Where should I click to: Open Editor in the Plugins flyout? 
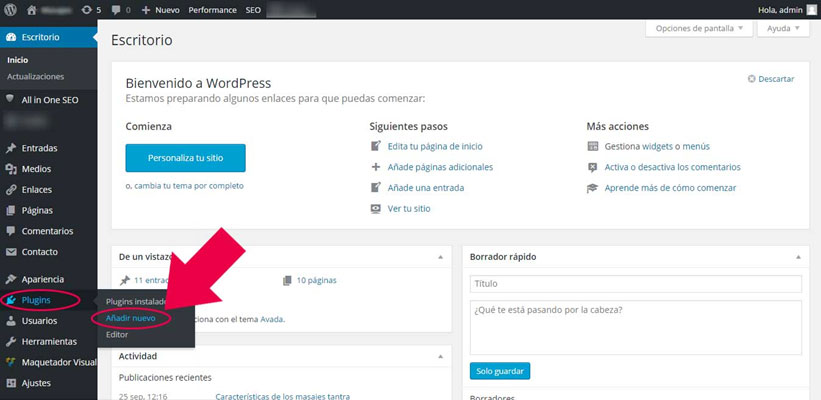117,334
